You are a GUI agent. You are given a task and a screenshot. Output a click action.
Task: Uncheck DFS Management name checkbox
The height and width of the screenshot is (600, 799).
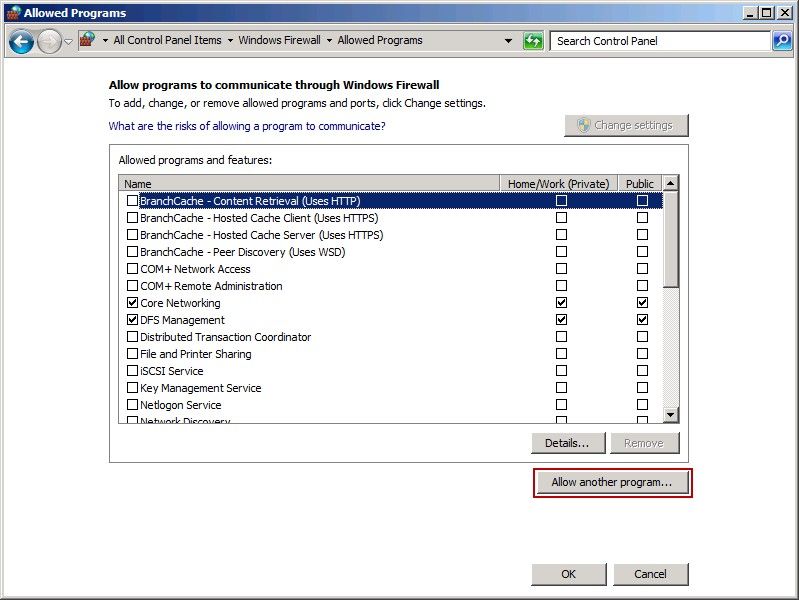pos(132,320)
